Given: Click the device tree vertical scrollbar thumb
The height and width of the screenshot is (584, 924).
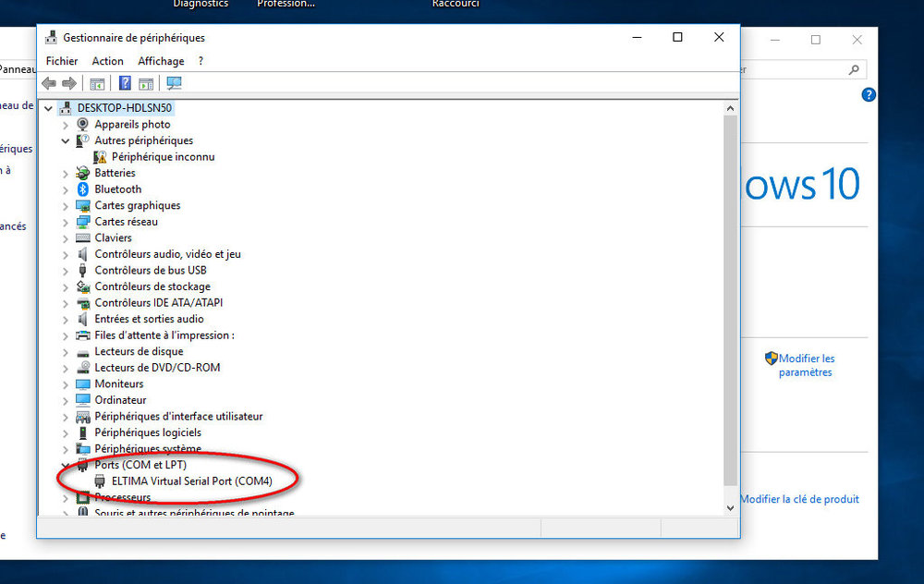Looking at the screenshot, I should click(x=730, y=300).
